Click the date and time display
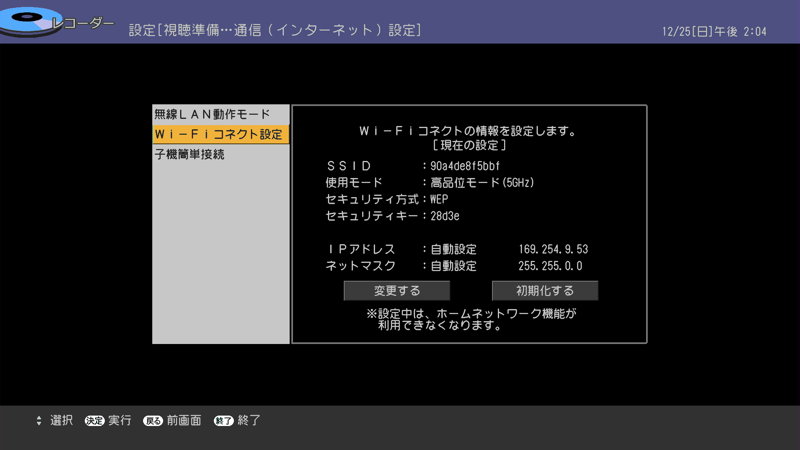Viewport: 800px width, 450px height. coord(713,32)
